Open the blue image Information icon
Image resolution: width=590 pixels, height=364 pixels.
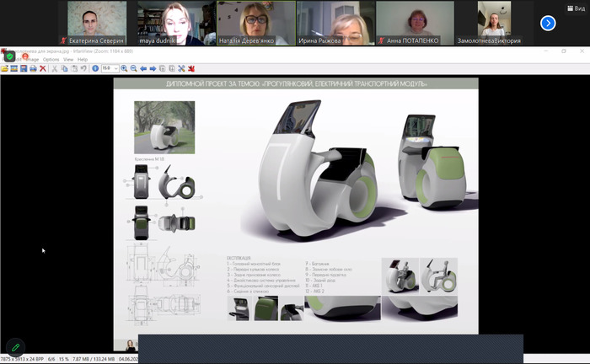click(x=95, y=69)
